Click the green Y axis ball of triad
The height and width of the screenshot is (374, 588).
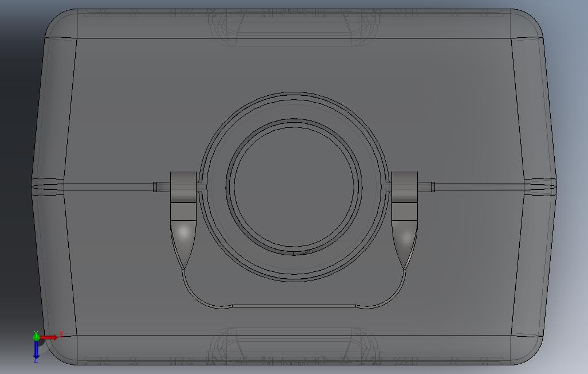click(x=36, y=337)
